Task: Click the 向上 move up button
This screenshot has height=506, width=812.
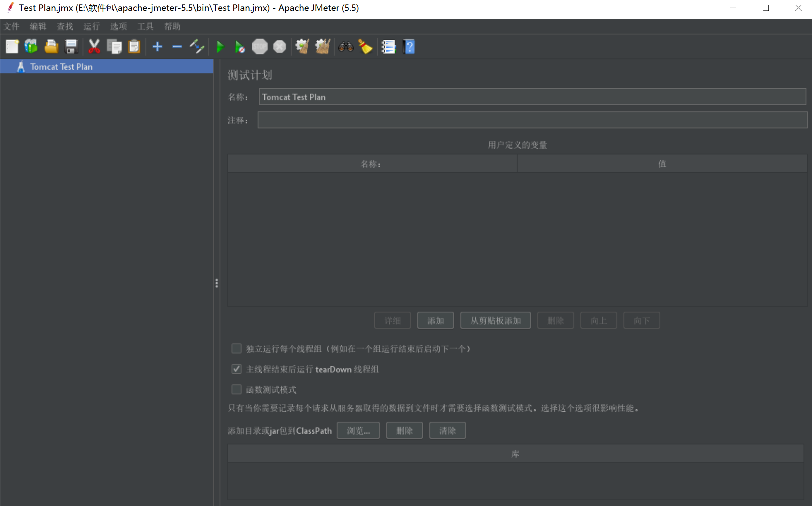Action: click(x=599, y=321)
